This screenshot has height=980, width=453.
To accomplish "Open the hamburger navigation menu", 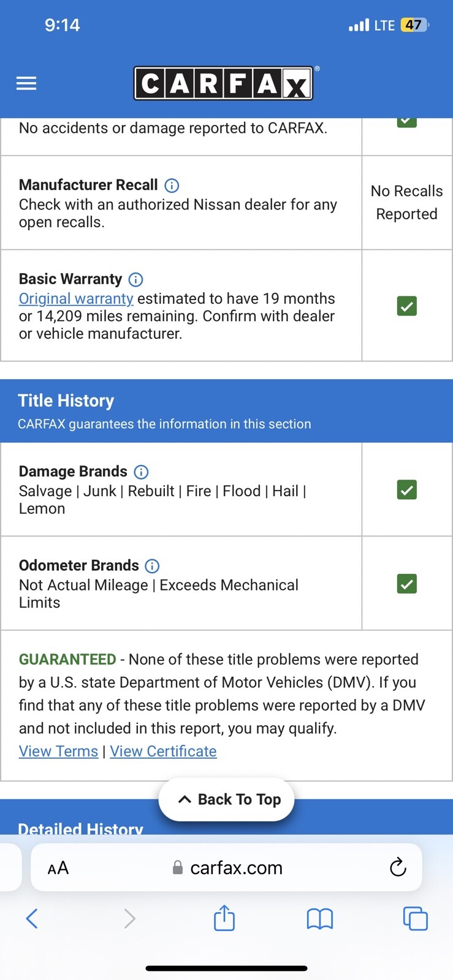I will pyautogui.click(x=26, y=83).
